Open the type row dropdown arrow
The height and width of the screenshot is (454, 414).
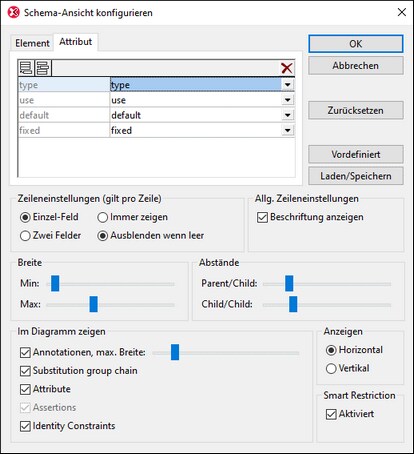(x=288, y=85)
